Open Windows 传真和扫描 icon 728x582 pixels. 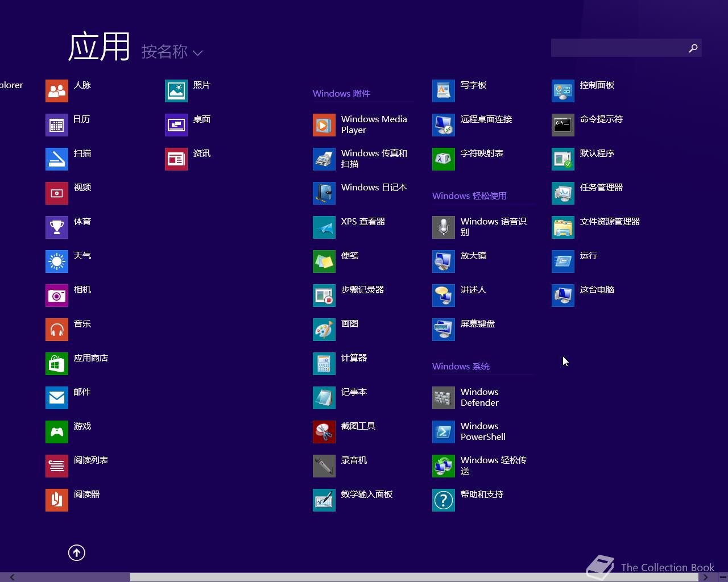click(324, 159)
